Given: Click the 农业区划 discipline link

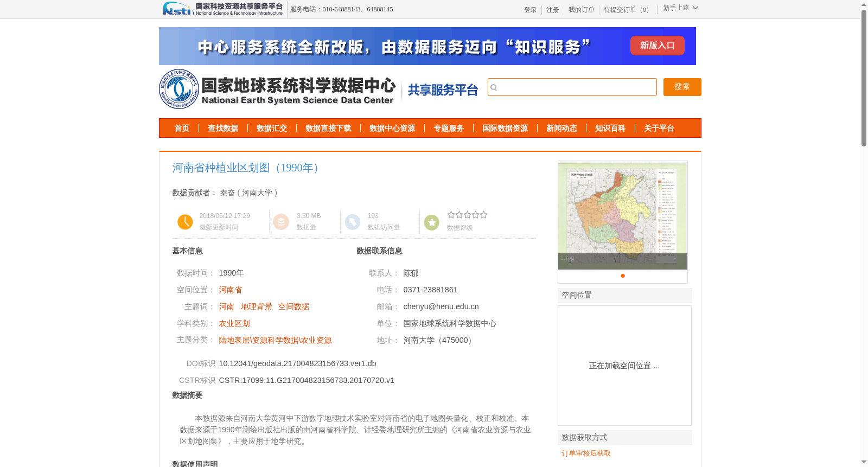Looking at the screenshot, I should 234,323.
